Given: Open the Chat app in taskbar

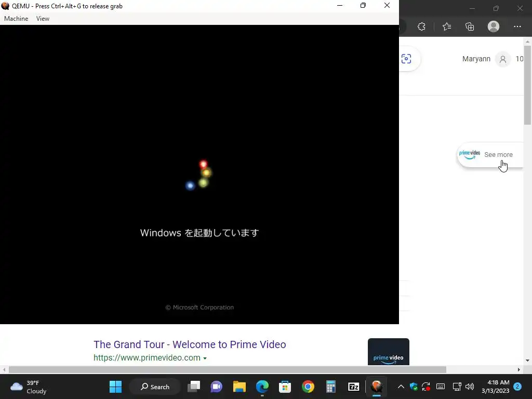Looking at the screenshot, I should [217, 387].
